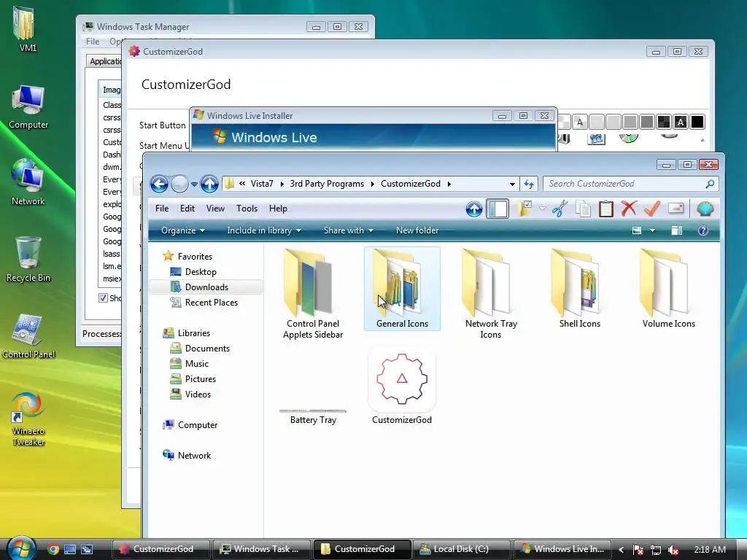Click the Vista7 breadcrumb segment
This screenshot has width=747, height=560.
[x=262, y=184]
